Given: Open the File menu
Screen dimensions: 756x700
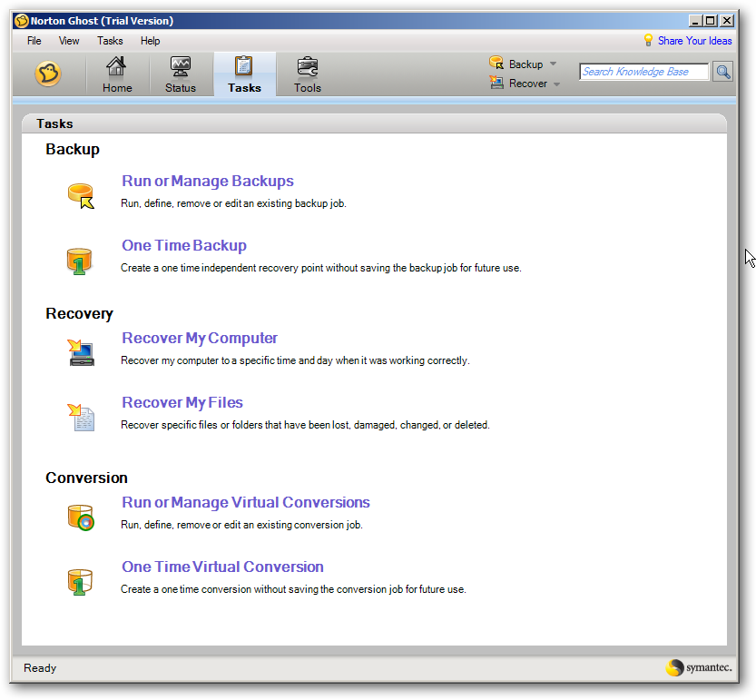Looking at the screenshot, I should click(x=34, y=41).
